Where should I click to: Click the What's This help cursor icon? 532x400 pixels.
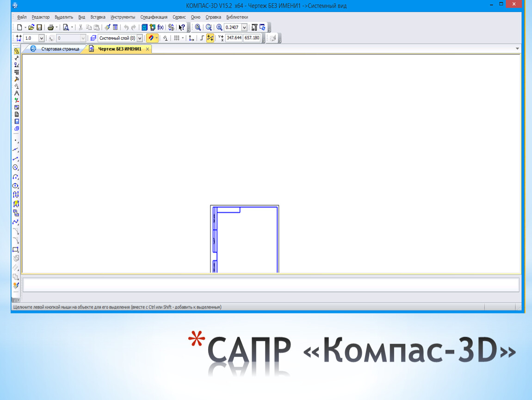[x=182, y=27]
